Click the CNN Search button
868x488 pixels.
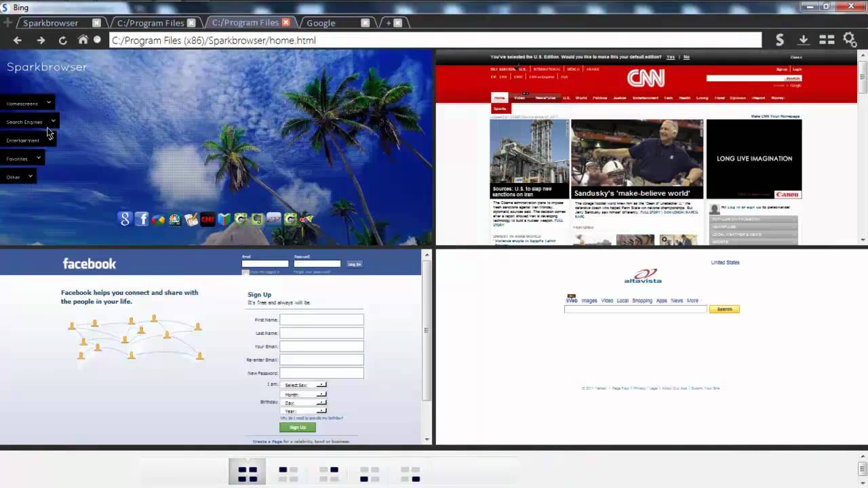[x=793, y=78]
